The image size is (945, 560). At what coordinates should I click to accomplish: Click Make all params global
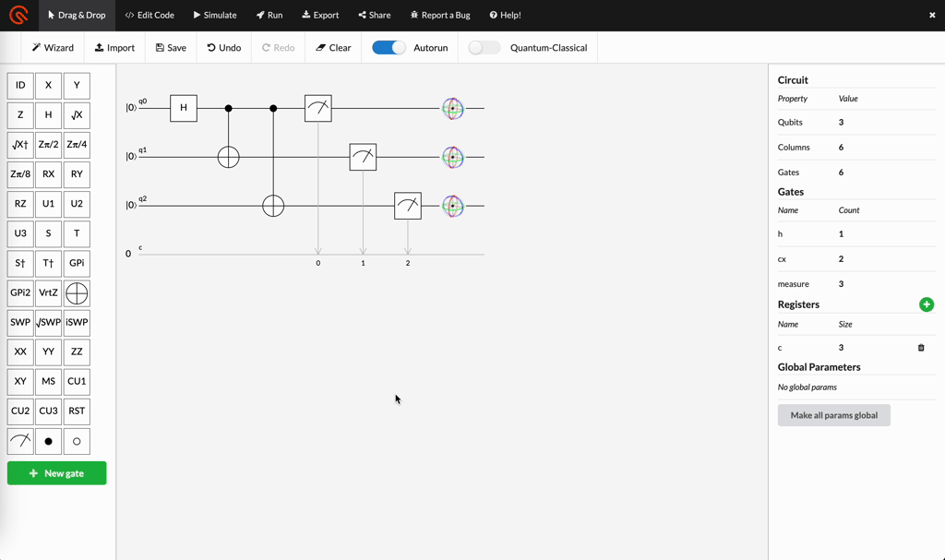coord(833,415)
